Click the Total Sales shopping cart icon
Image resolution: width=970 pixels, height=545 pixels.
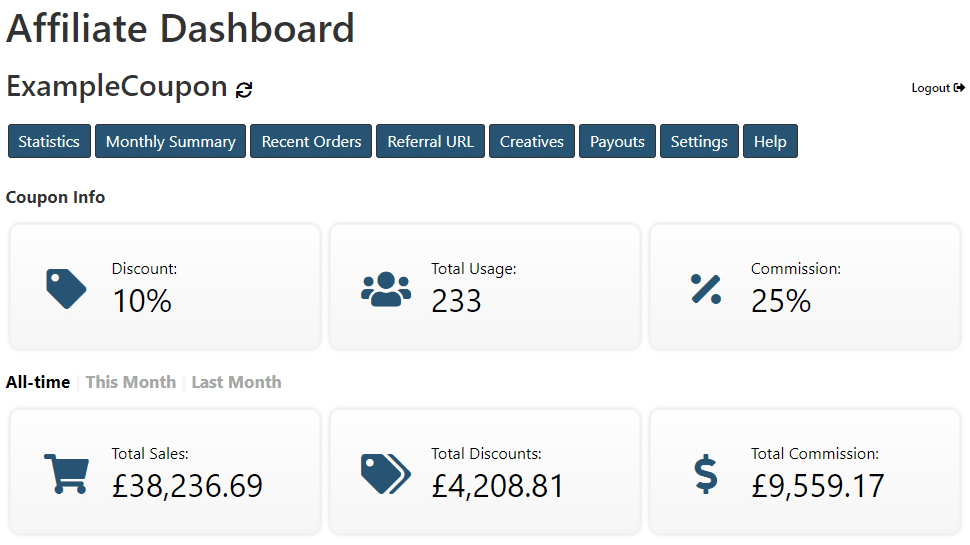tap(66, 474)
